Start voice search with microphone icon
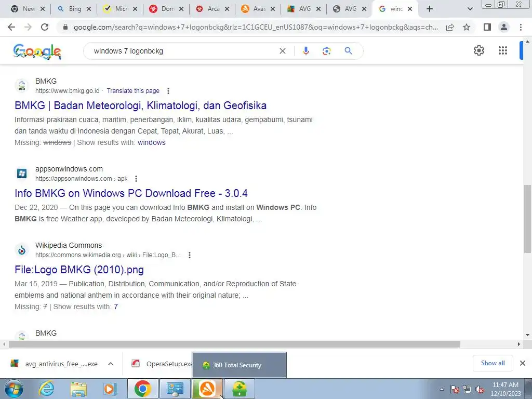Screen dimensions: 532x399 (x=305, y=51)
